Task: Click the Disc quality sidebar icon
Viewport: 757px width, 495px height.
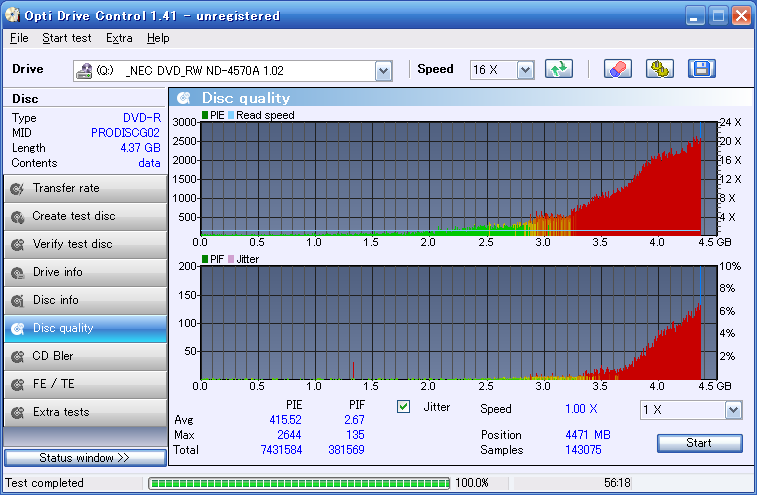Action: (17, 328)
